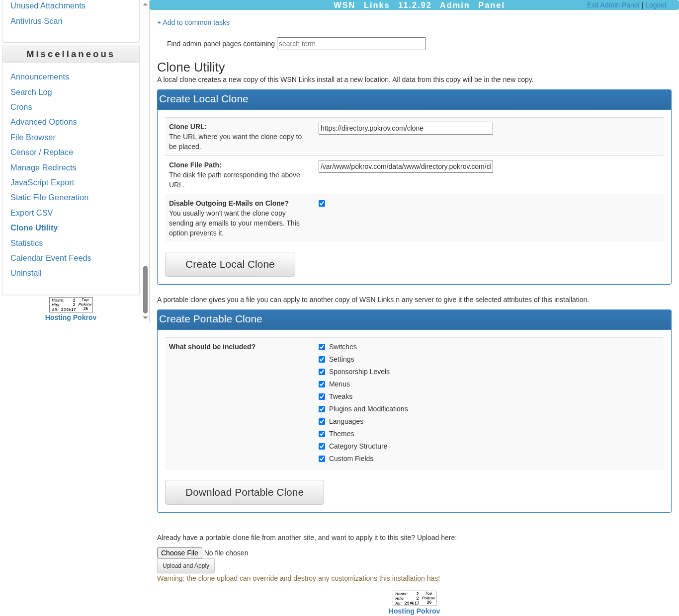Click the Logout link
This screenshot has width=679, height=616.
[656, 5]
